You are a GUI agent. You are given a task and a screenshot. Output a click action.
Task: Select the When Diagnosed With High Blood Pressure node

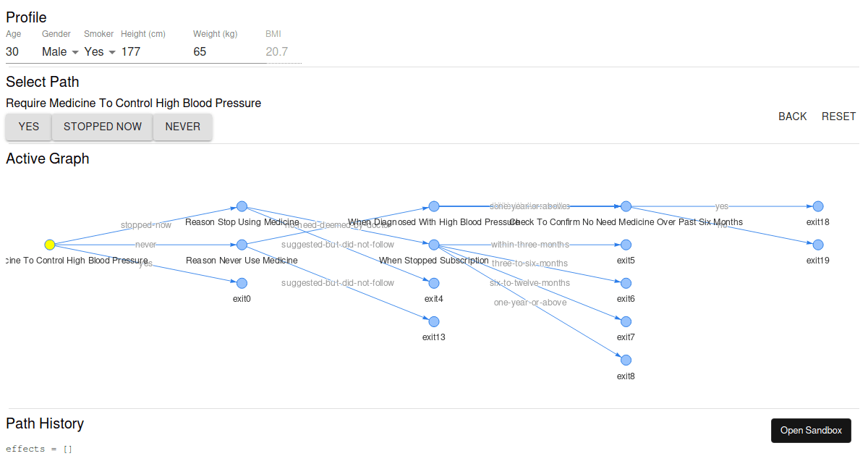pyautogui.click(x=433, y=206)
